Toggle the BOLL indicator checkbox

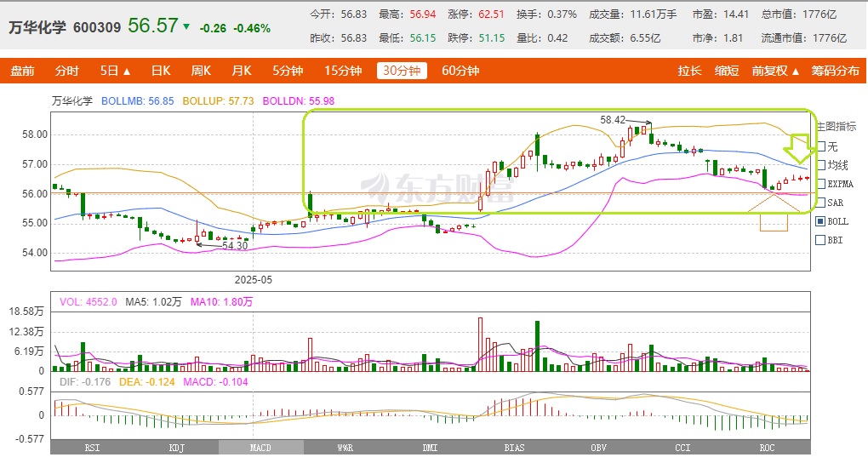point(821,221)
